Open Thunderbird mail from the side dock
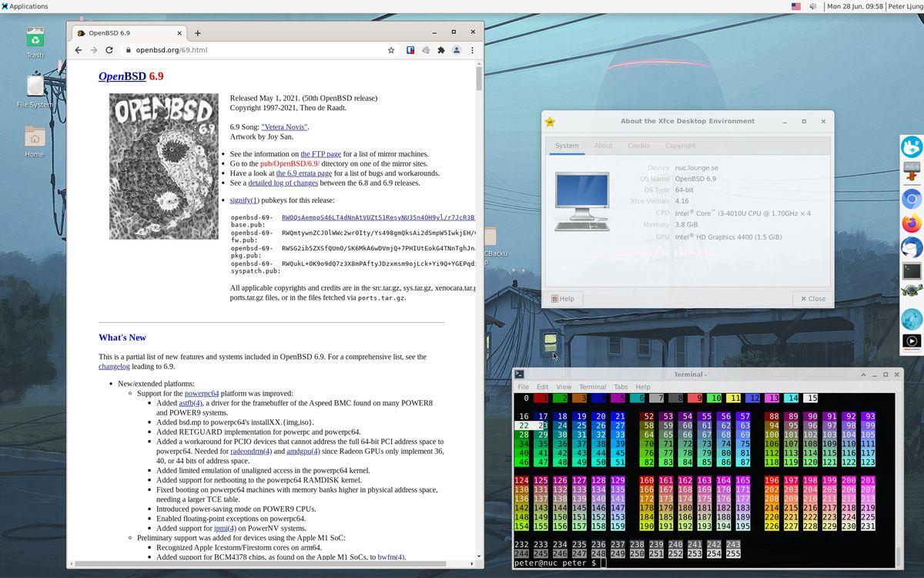The image size is (924, 578). 912,247
